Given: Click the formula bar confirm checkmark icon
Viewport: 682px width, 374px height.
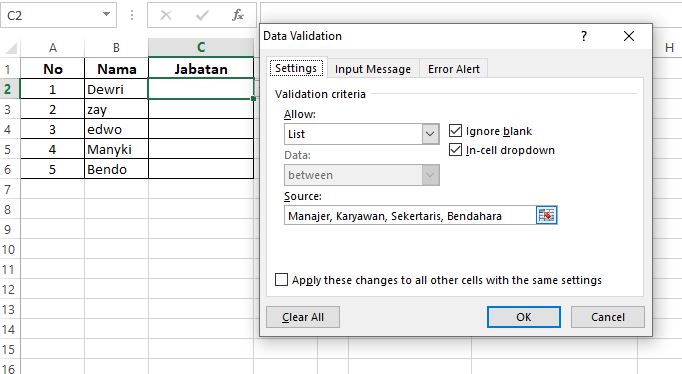Looking at the screenshot, I should [202, 16].
